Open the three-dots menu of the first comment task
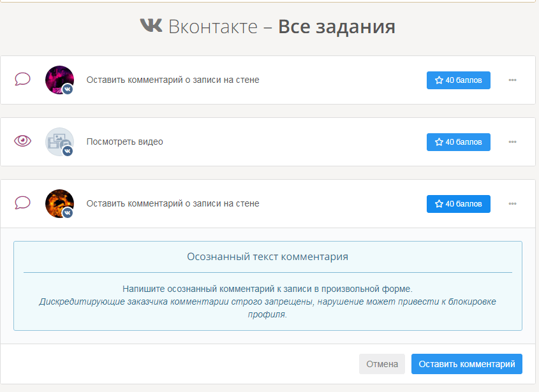The image size is (539, 392). click(x=512, y=80)
